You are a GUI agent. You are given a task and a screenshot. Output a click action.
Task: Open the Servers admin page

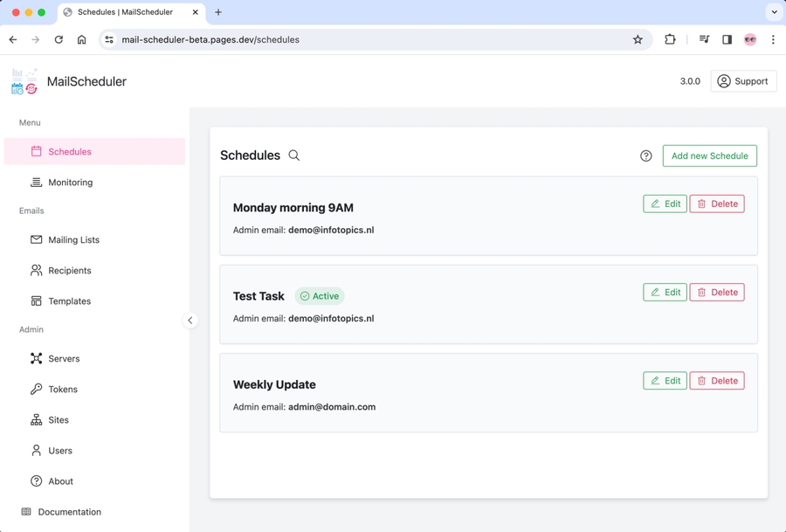(63, 358)
